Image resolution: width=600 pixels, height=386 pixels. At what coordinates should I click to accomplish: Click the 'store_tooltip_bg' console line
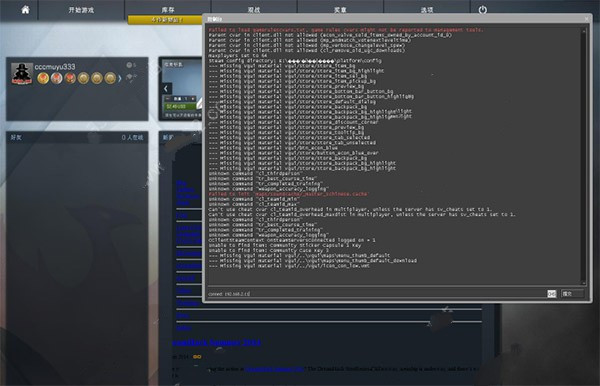(286, 132)
